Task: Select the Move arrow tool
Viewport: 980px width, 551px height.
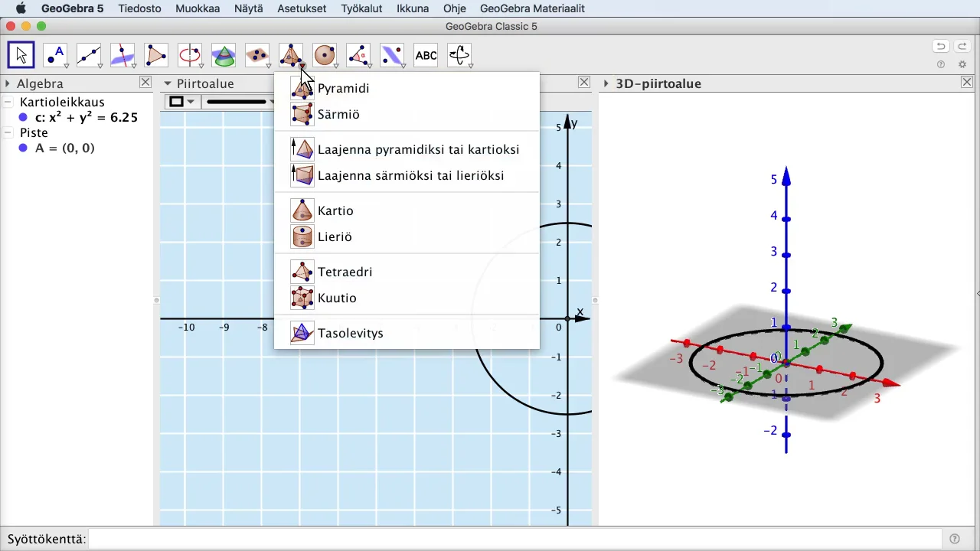Action: 21,55
